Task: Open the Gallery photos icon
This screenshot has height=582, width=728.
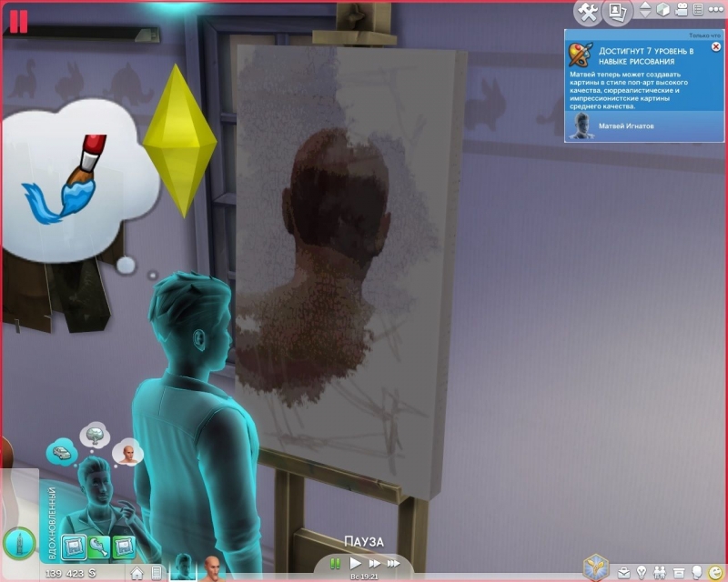Action: pos(617,12)
